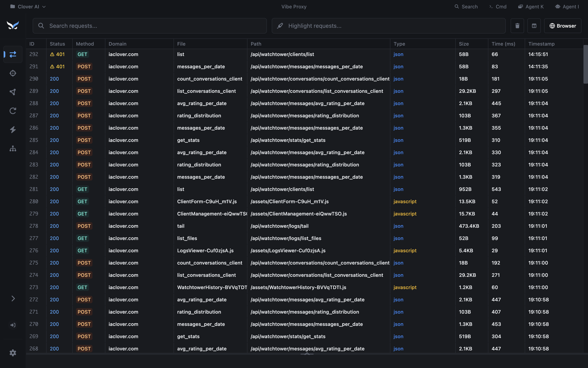Open the lightning bolt sidebar icon
This screenshot has width=588, height=368.
[13, 129]
